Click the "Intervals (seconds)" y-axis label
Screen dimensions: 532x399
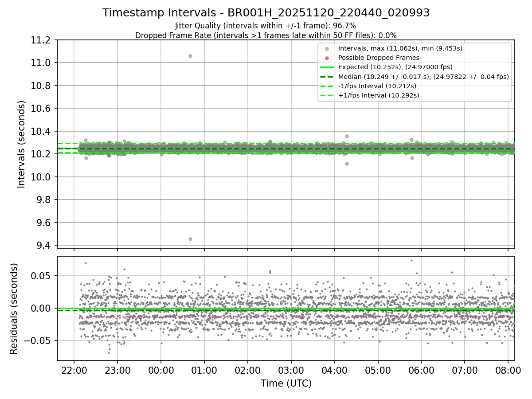pyautogui.click(x=22, y=144)
